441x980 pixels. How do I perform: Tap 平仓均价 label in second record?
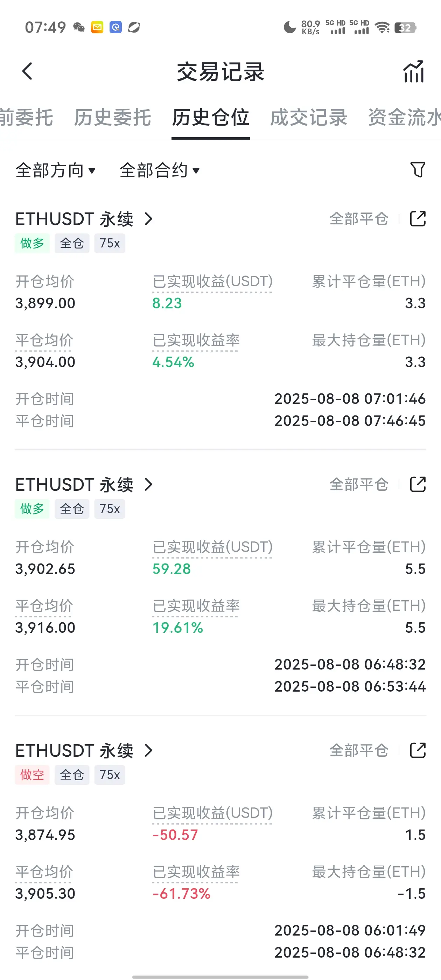44,605
